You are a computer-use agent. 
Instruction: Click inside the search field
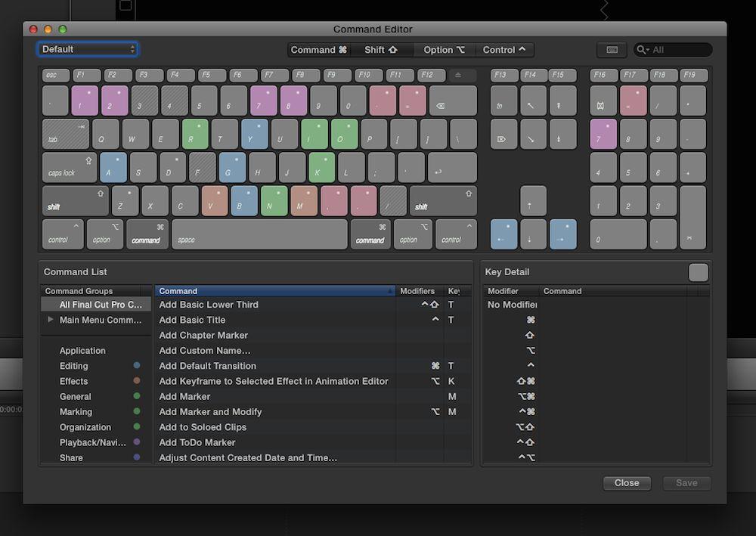679,50
